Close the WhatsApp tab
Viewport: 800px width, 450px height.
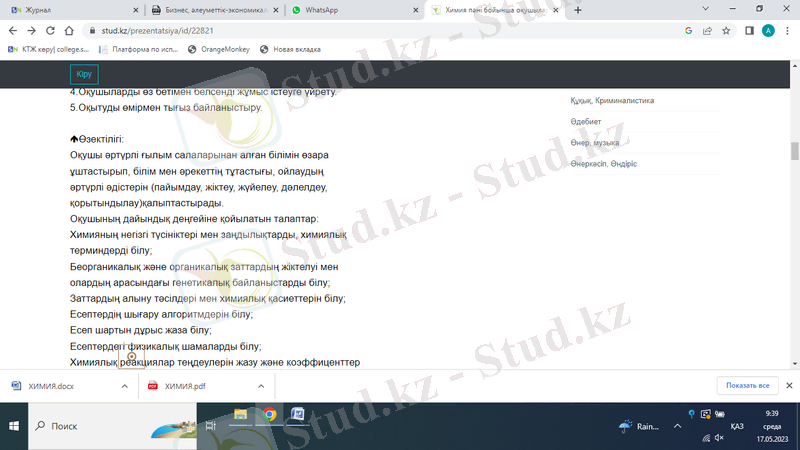click(x=415, y=10)
